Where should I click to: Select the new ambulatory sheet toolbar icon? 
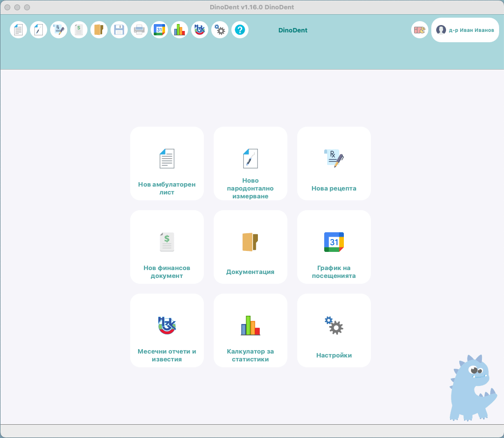coord(18,30)
